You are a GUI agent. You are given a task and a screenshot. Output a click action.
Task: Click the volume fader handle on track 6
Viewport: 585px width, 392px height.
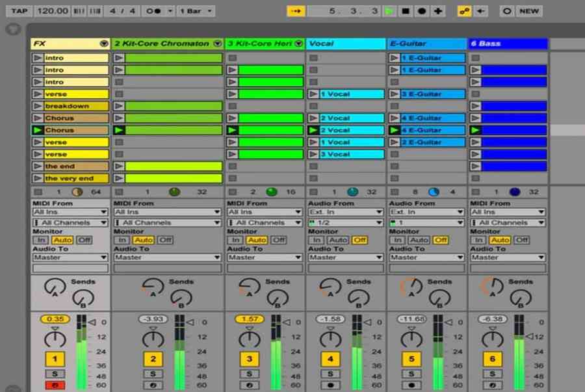coord(529,335)
